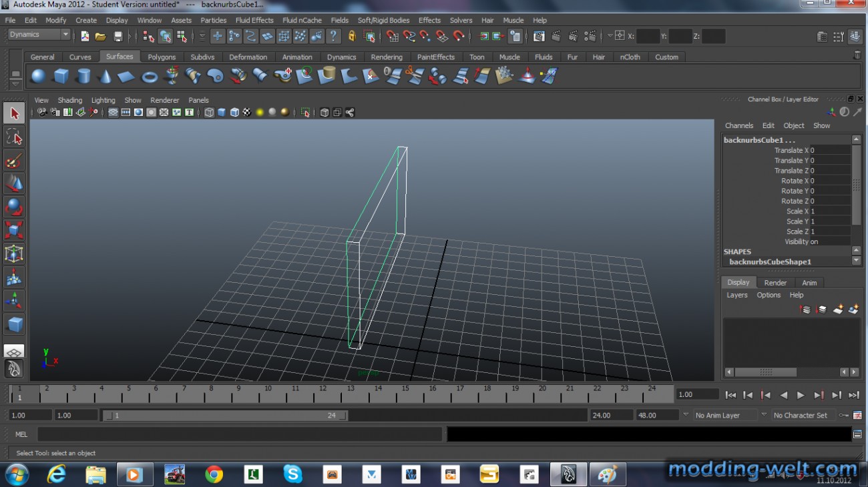Open the Fluid Effects menu
This screenshot has width=868, height=487.
(254, 20)
